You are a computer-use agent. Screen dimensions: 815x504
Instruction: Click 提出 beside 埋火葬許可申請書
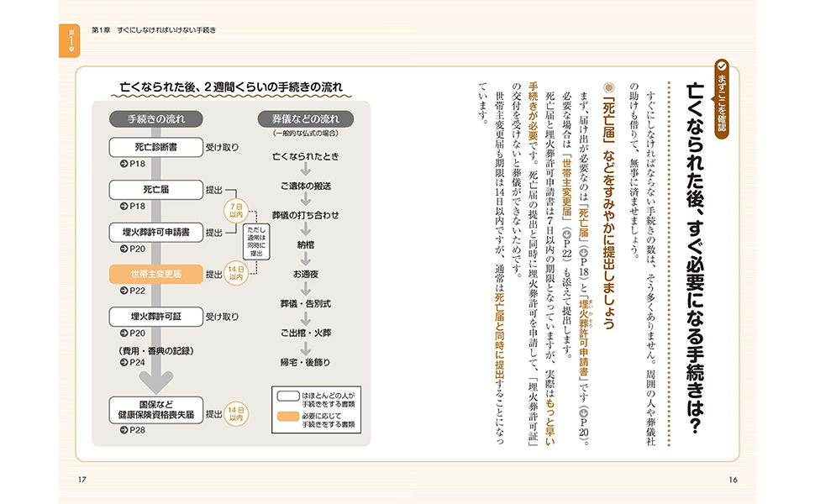[x=214, y=233]
